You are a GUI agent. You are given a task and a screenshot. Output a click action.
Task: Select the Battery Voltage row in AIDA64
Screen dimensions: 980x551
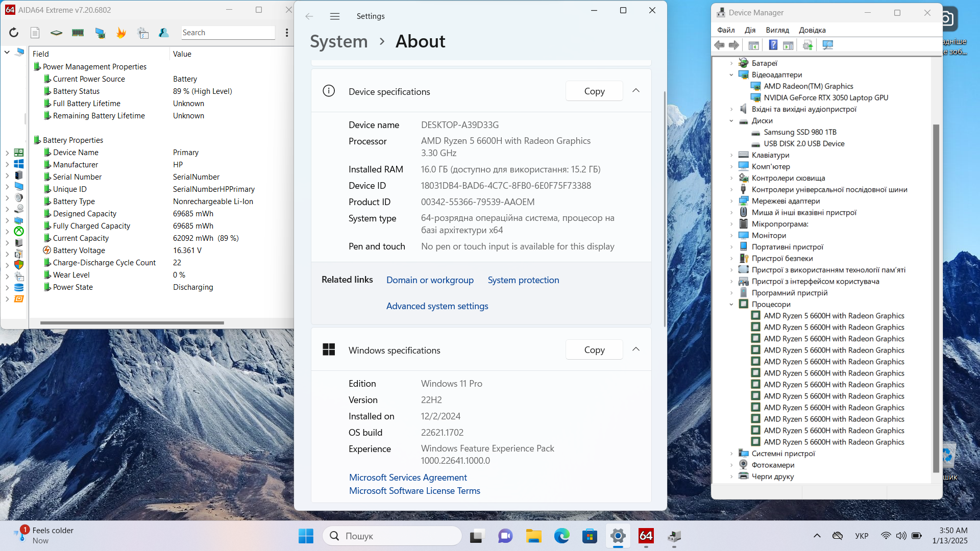click(x=161, y=251)
